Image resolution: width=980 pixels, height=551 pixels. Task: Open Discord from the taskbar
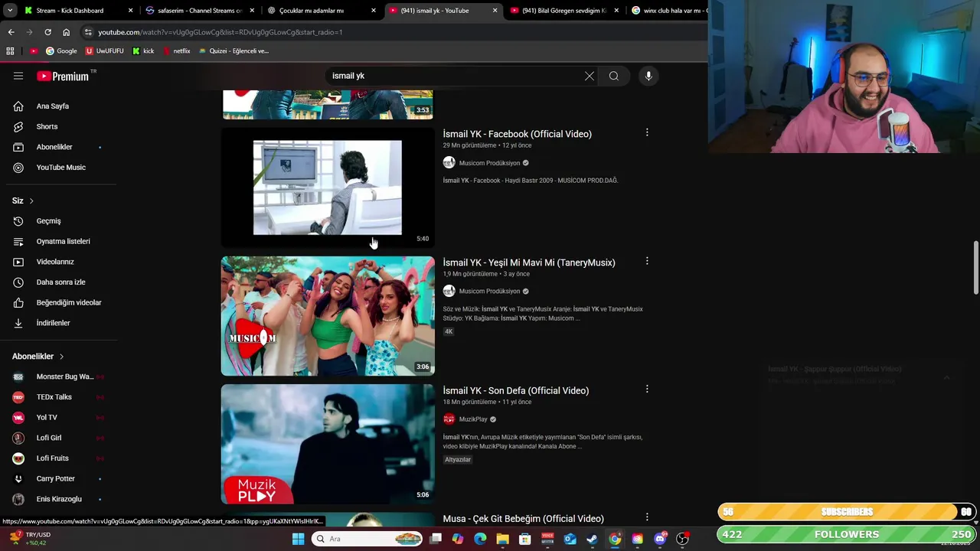pos(660,539)
